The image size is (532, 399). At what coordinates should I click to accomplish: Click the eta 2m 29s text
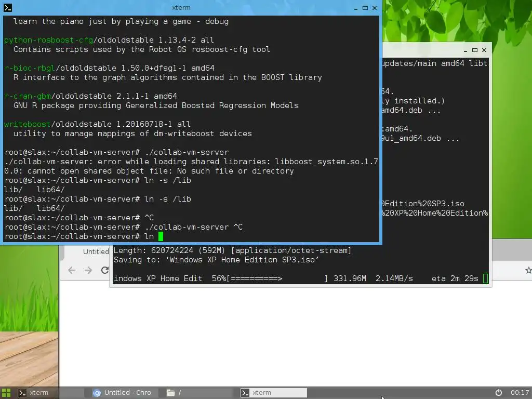pyautogui.click(x=455, y=278)
